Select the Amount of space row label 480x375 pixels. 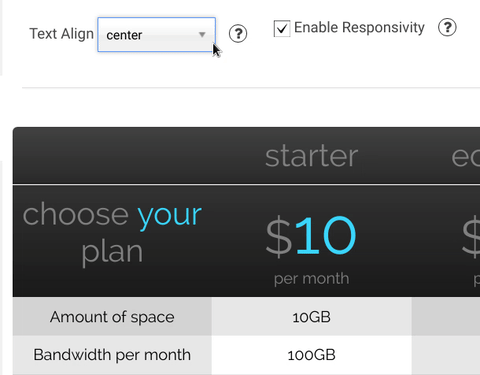pos(112,317)
